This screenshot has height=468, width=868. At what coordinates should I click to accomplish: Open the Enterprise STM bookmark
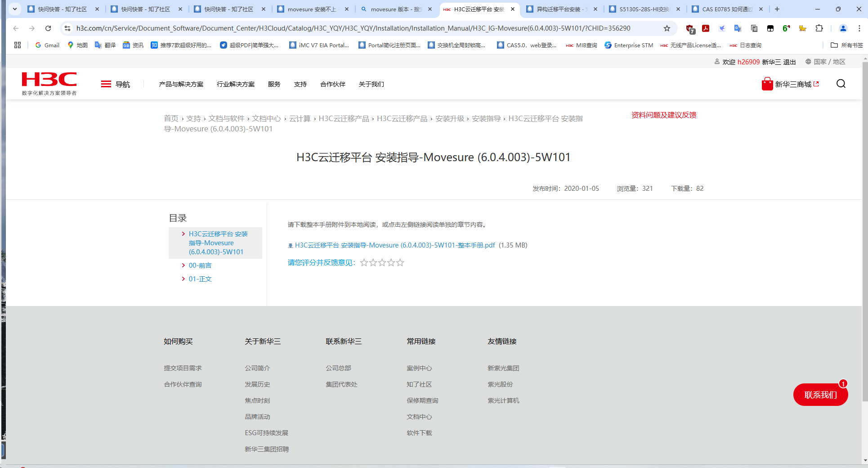pos(629,45)
